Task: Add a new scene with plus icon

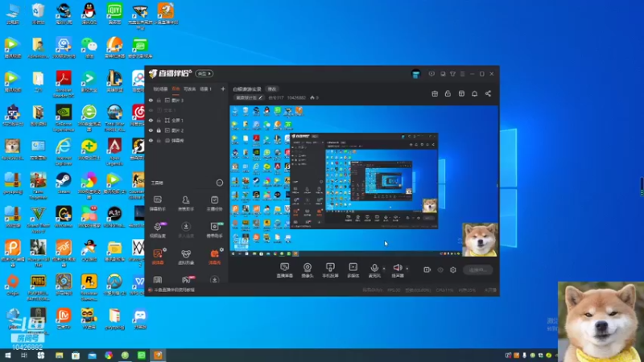Action: (223, 88)
